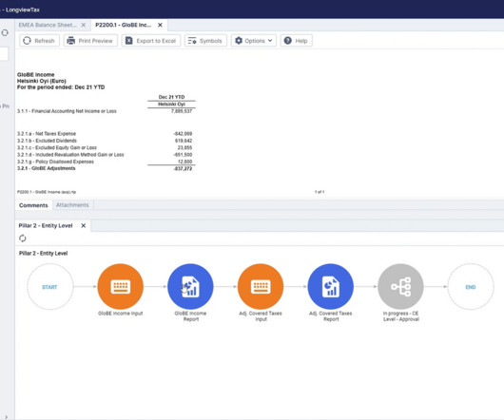Click the Adj. Covered Taxes Report label
504x420 pixels.
point(331,316)
